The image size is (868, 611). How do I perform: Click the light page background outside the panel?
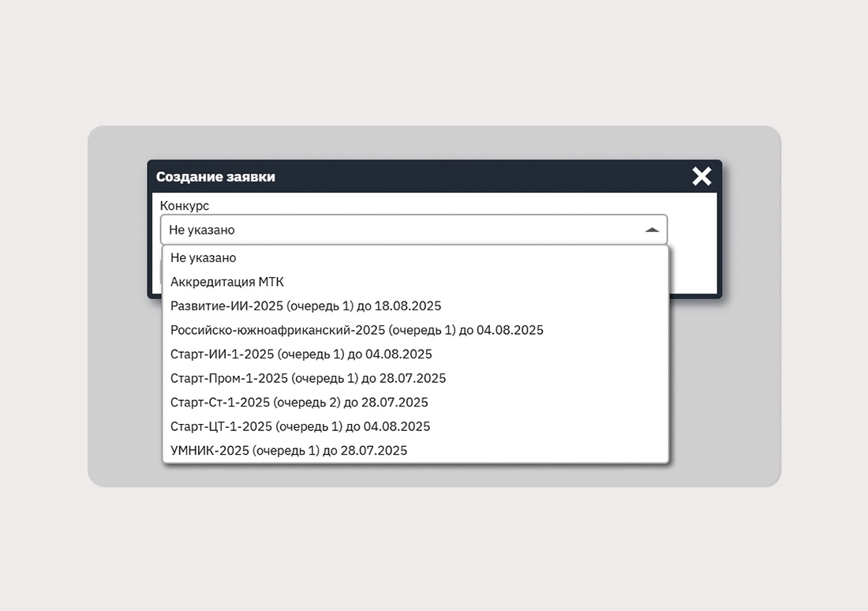click(434, 553)
